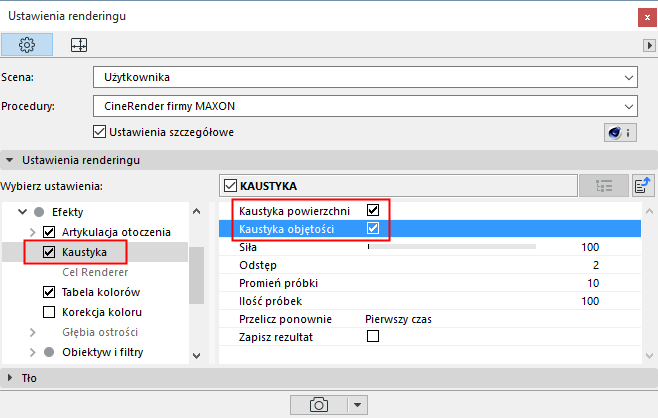Collapse the Ustawienia renderingu section
Screen dimensions: 658x418
tap(10, 160)
